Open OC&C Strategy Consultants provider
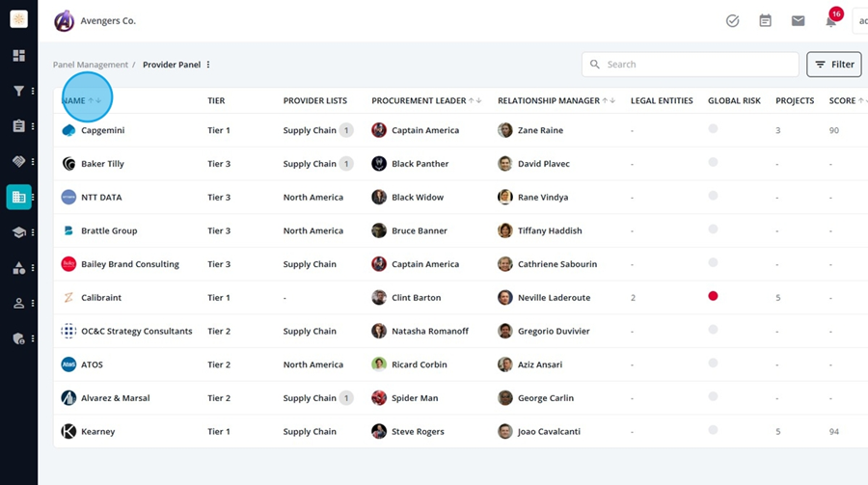 [137, 331]
